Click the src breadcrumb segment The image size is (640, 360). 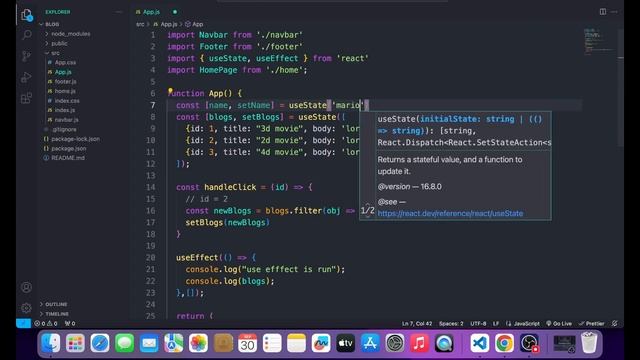point(140,24)
